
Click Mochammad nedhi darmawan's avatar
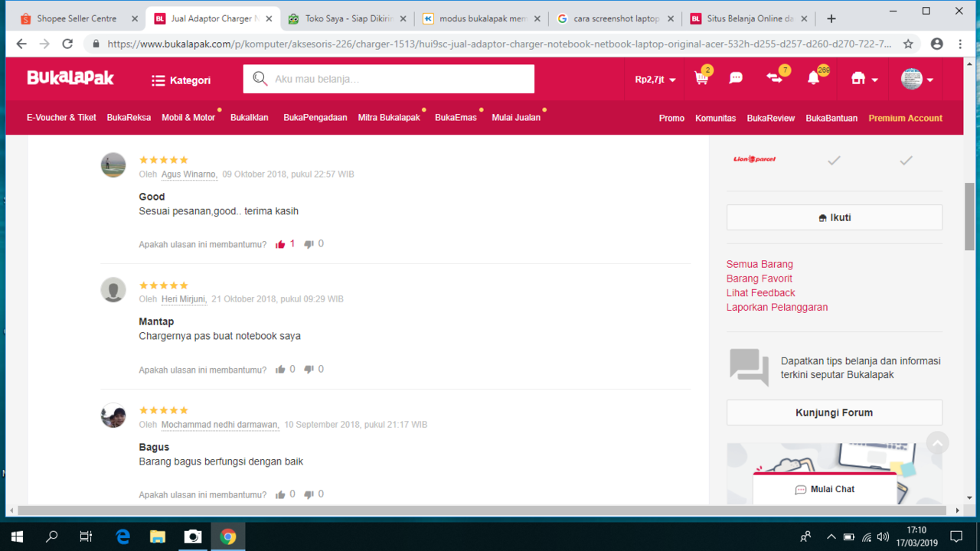[113, 415]
